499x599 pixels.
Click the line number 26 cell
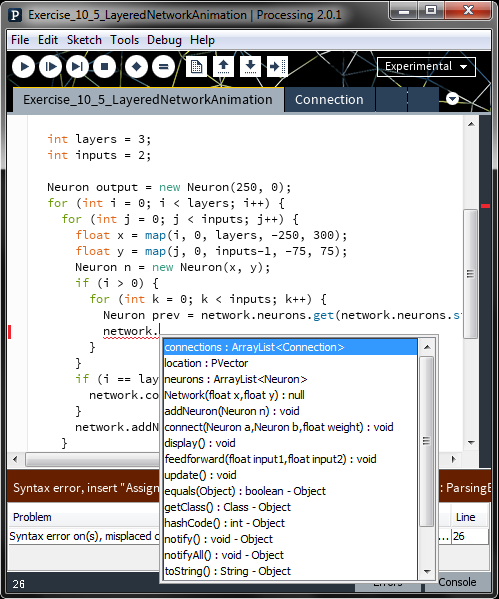pos(469,536)
